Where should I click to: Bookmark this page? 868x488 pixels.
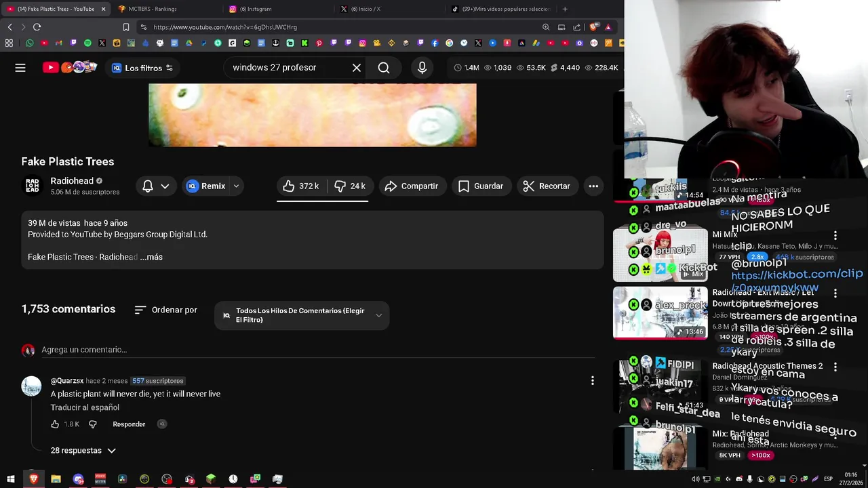(x=125, y=27)
